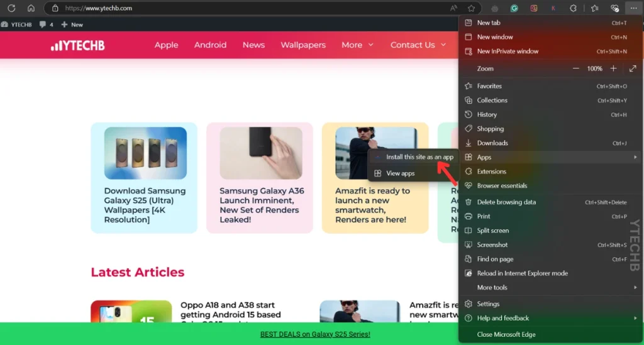
Task: Open the favorites toolbar star-list icon
Action: tap(595, 8)
